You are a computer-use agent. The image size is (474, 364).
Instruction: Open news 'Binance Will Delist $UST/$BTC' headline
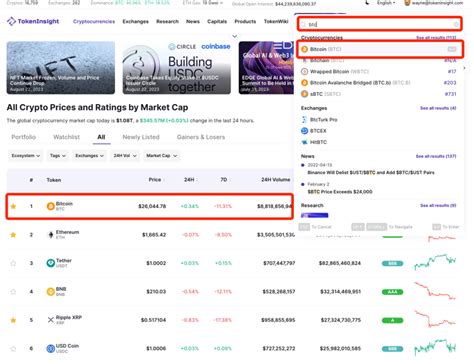tap(371, 173)
